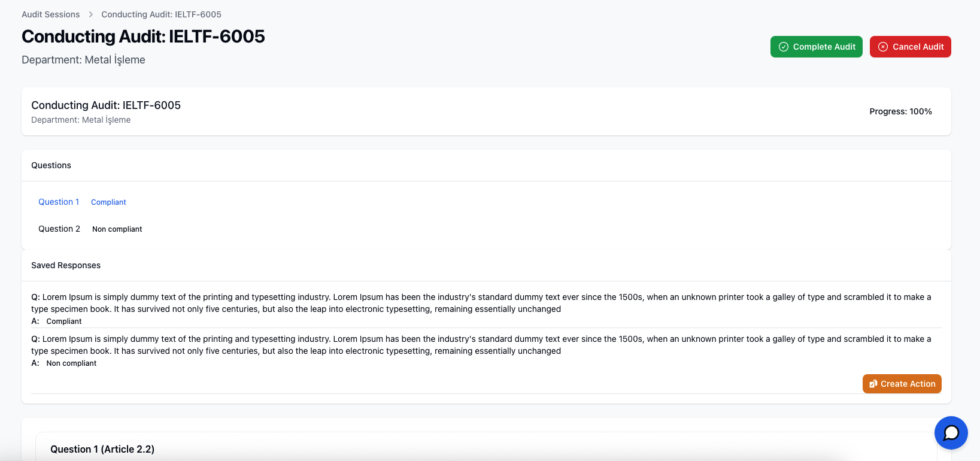Click the Questions section header
Viewport: 980px width, 461px height.
coord(51,165)
